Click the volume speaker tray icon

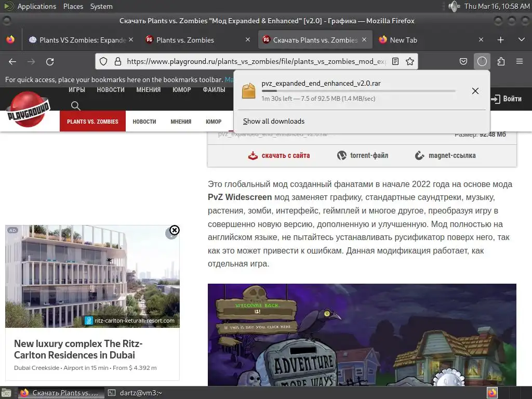[454, 6]
